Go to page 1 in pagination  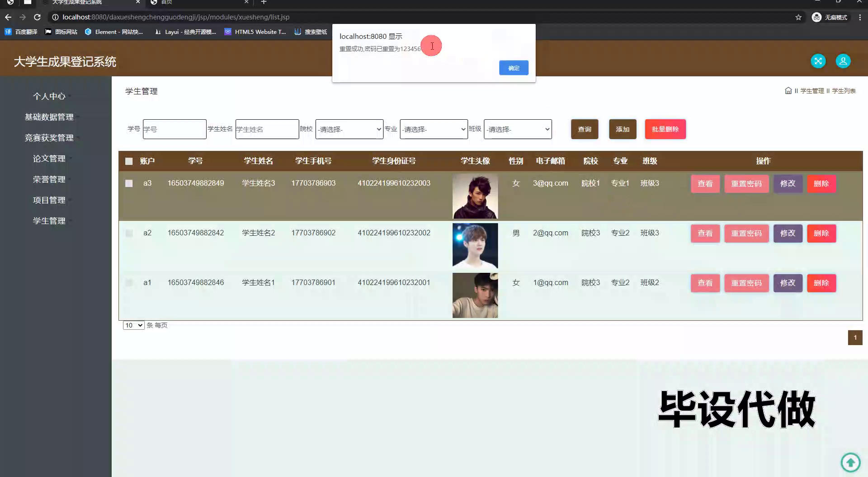855,337
